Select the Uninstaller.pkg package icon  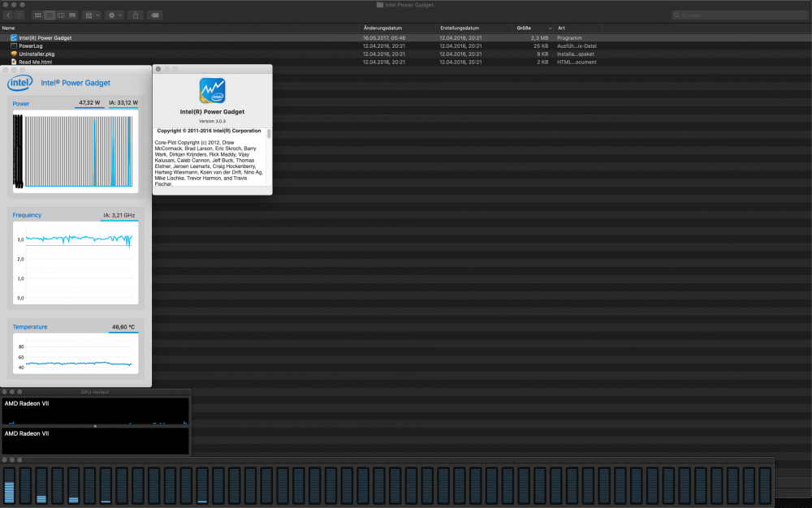click(14, 54)
